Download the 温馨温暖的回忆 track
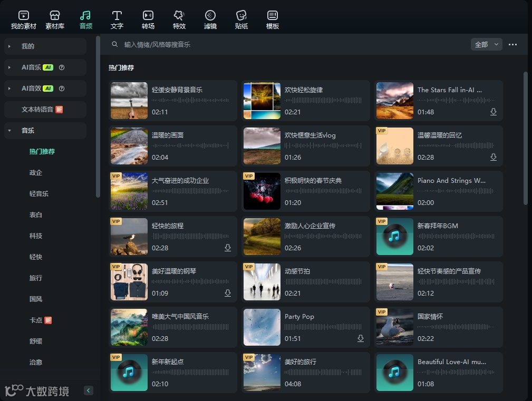Viewport: 532px width, 401px height. pos(494,157)
